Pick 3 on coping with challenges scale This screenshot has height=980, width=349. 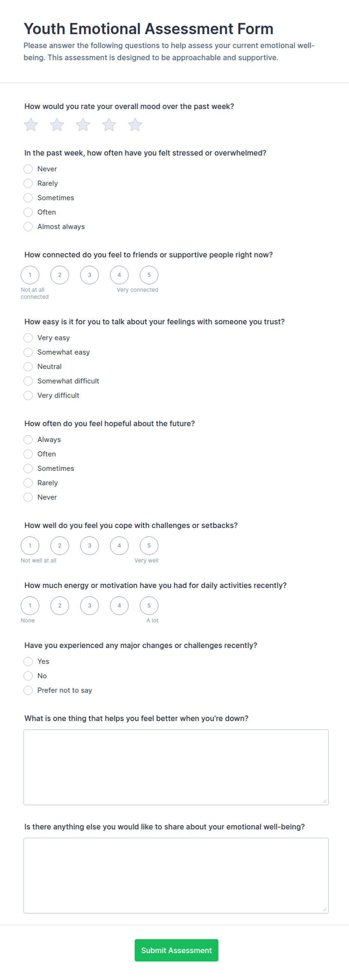[x=89, y=546]
